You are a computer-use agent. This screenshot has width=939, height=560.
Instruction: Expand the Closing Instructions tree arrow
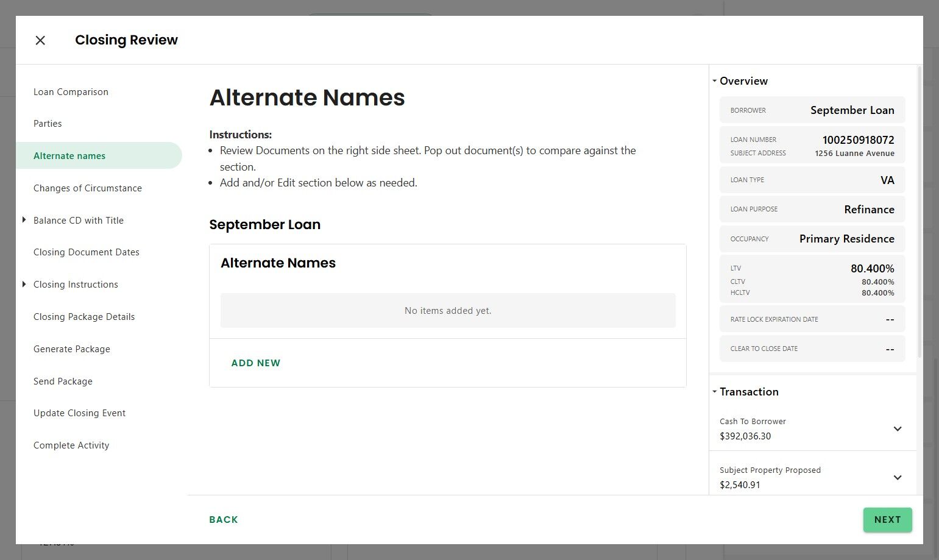[24, 284]
